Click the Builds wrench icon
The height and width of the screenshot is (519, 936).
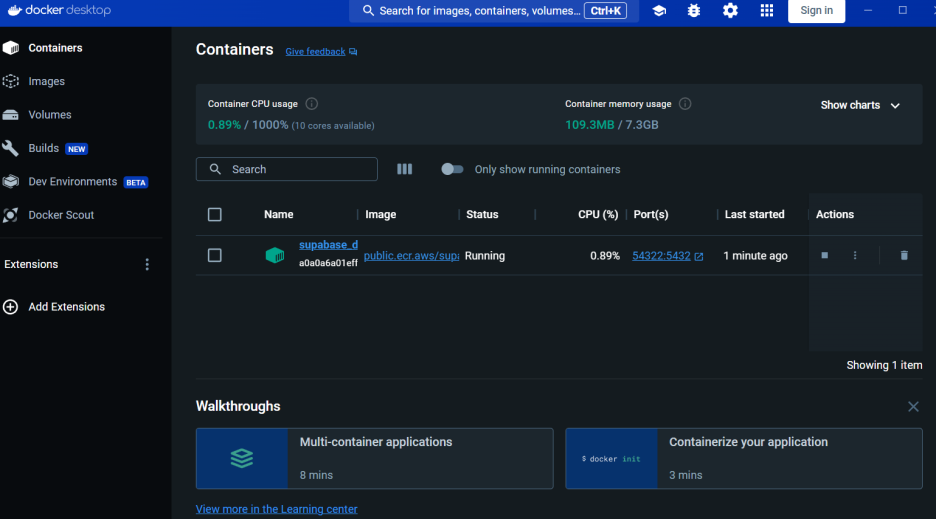pos(11,148)
